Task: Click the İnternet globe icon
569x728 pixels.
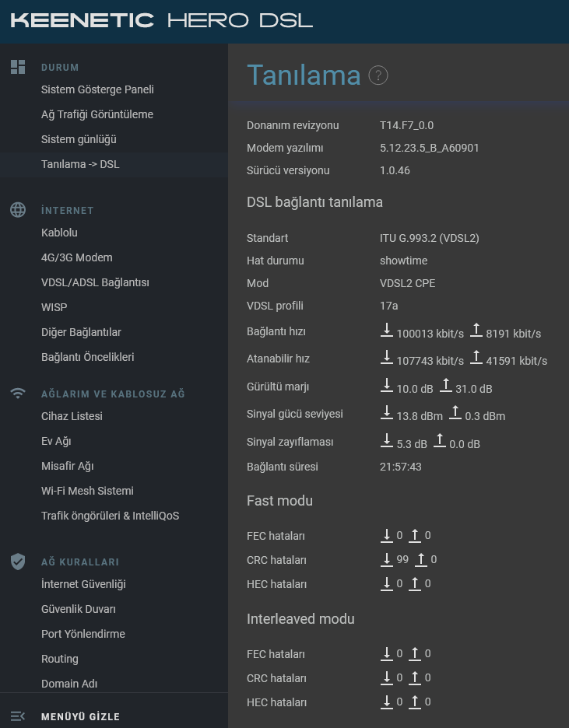Action: point(18,210)
